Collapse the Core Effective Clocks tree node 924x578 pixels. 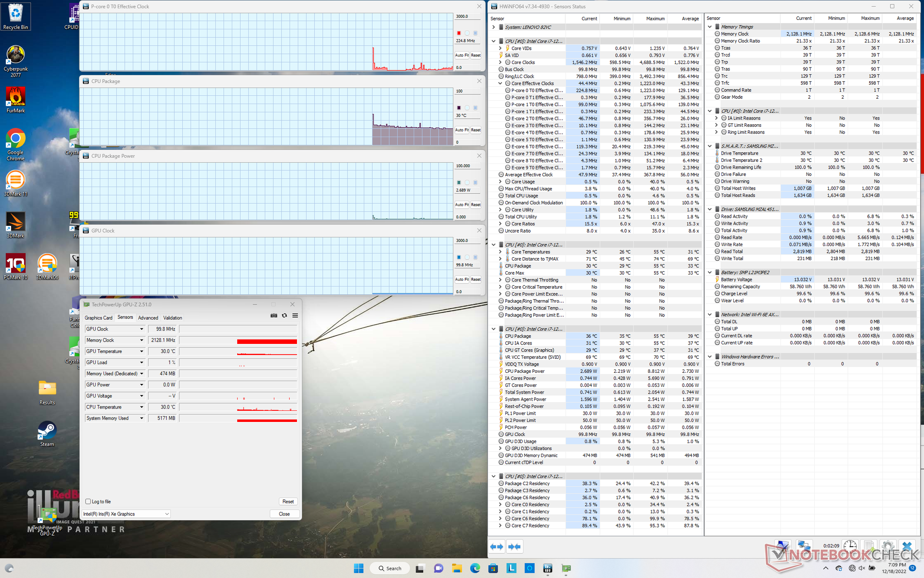[500, 83]
